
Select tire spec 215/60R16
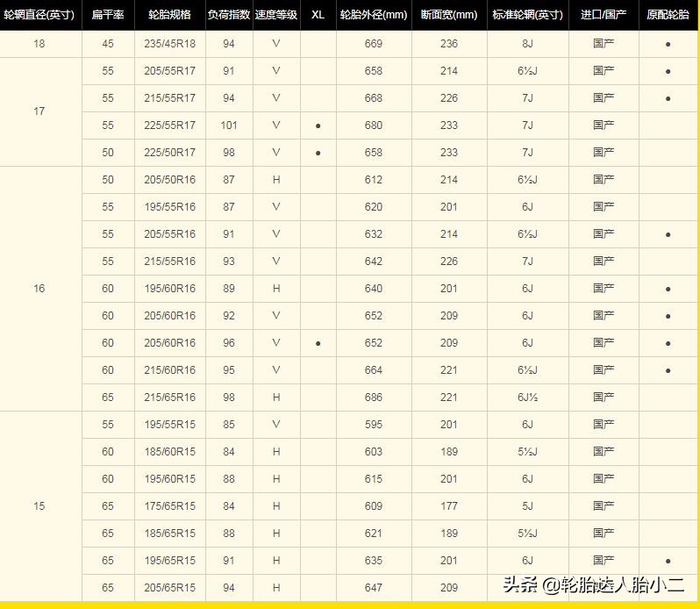click(169, 370)
